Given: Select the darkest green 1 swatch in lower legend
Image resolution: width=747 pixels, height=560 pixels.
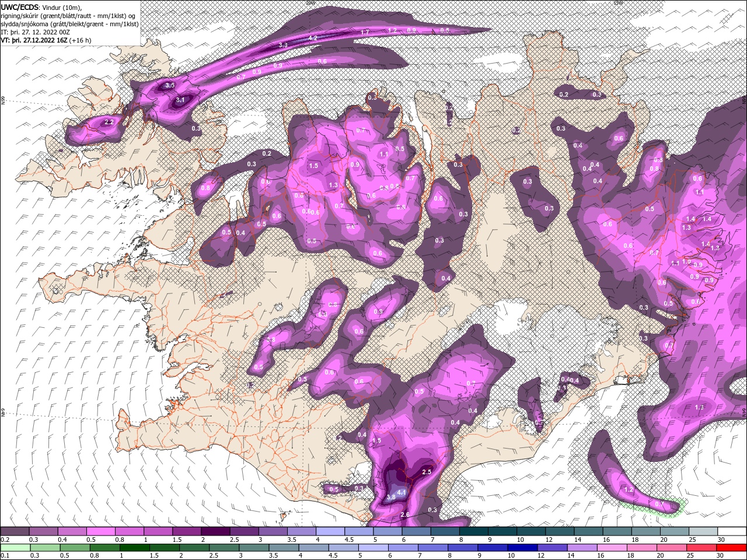Looking at the screenshot, I should coord(135,548).
